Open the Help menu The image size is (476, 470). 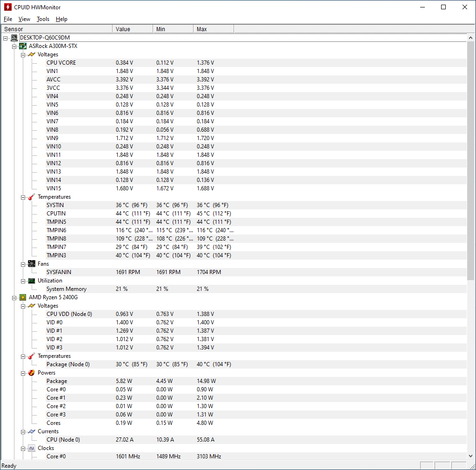[61, 19]
